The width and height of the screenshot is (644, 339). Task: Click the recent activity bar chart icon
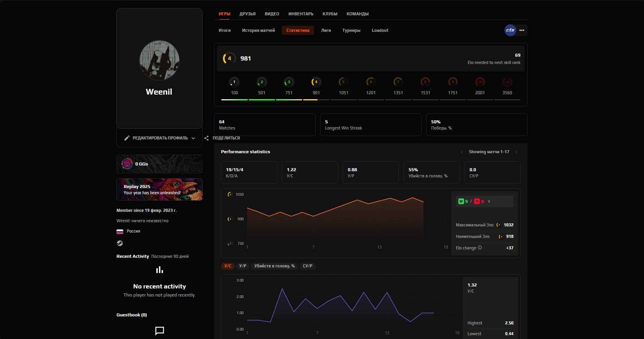(x=160, y=270)
